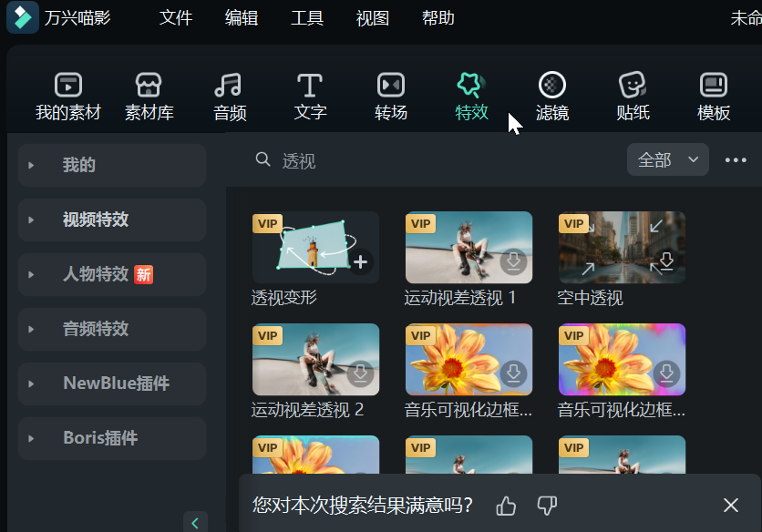The width and height of the screenshot is (762, 532).
Task: Switch to the 音频 audio panel
Action: 230,97
